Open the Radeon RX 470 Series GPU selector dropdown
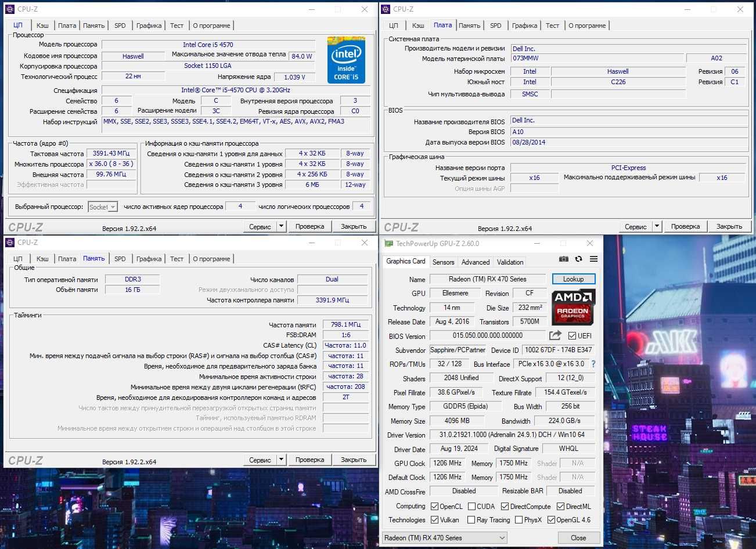 [x=444, y=538]
